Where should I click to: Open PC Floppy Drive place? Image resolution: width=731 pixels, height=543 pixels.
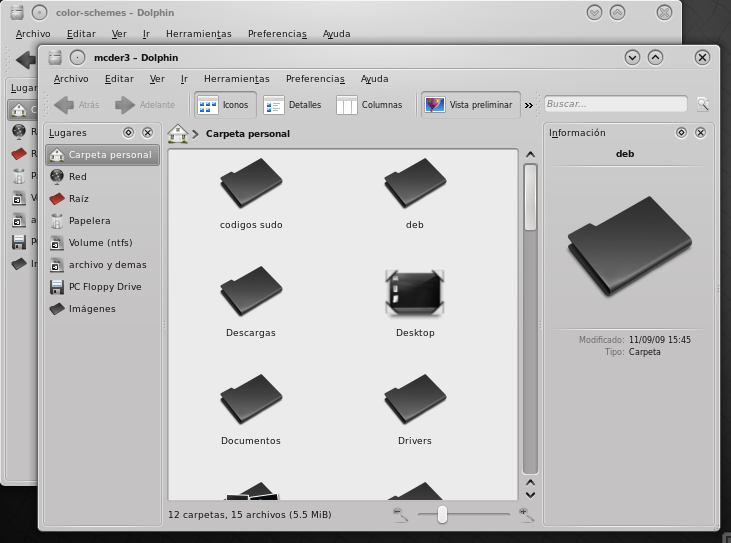103,287
